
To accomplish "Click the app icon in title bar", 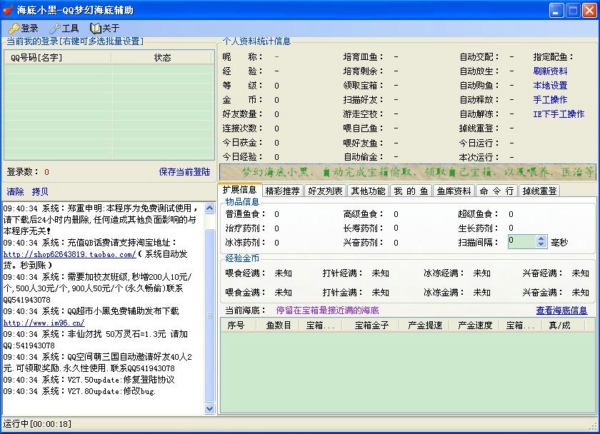I will click(x=8, y=10).
